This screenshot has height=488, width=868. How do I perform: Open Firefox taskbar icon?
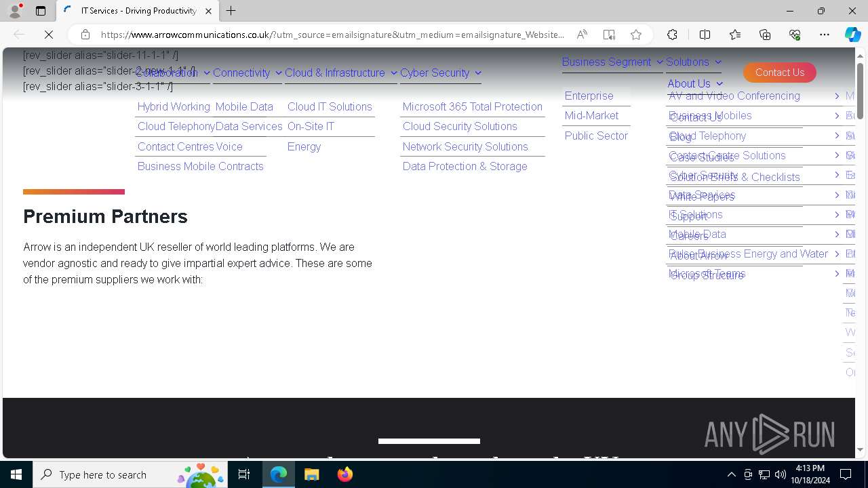coord(345,474)
